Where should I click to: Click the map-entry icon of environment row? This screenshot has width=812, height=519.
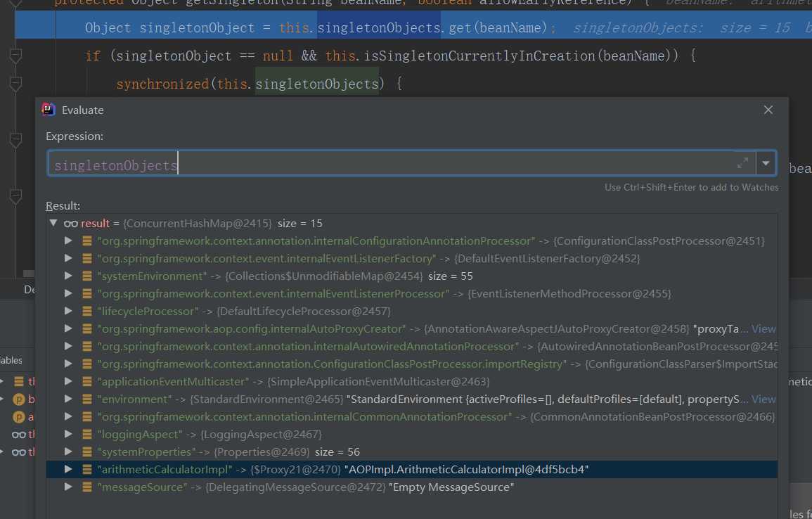click(x=87, y=399)
